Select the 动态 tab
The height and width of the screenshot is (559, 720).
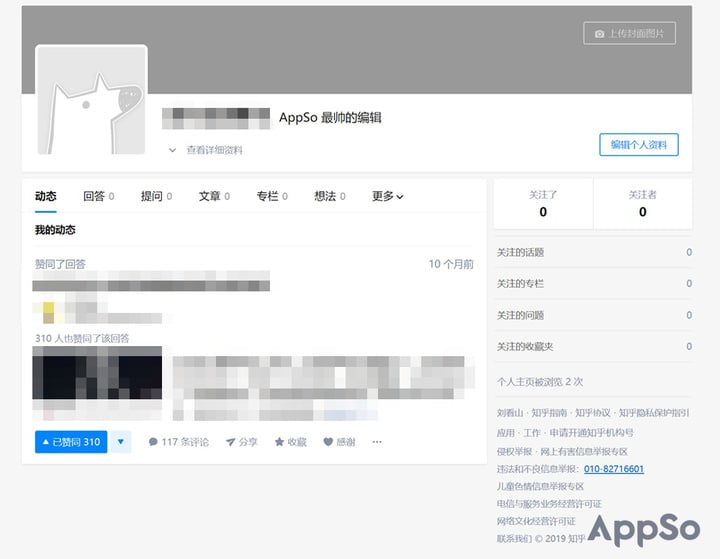click(45, 196)
